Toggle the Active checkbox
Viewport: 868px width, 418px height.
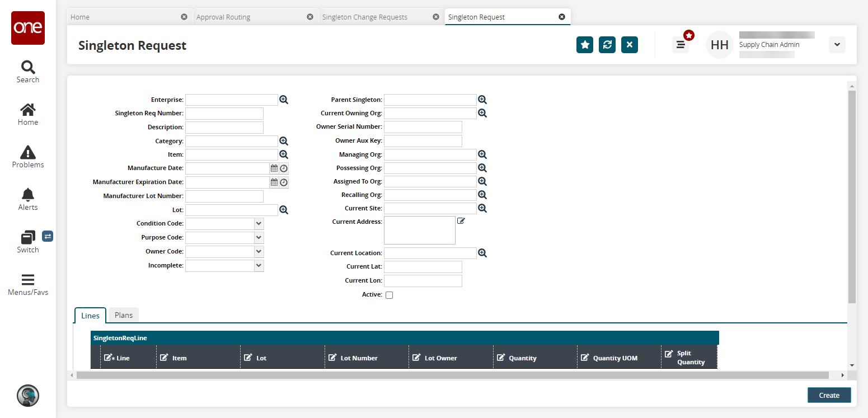(x=390, y=295)
